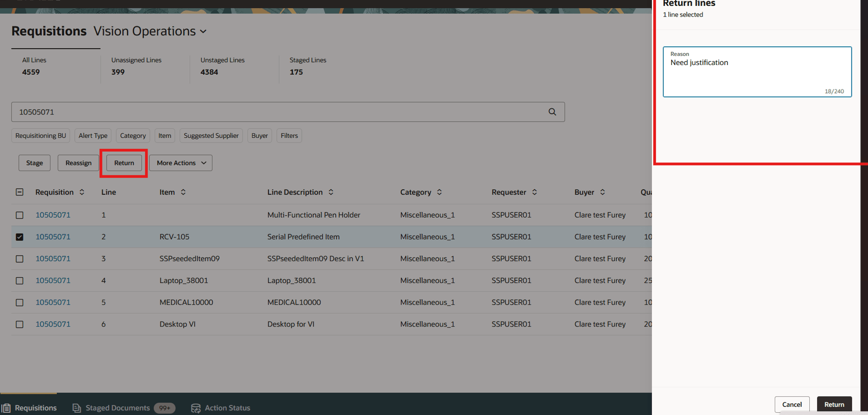This screenshot has width=868, height=415.
Task: Open requisition link for SSPseededItem09 row
Action: click(53, 259)
